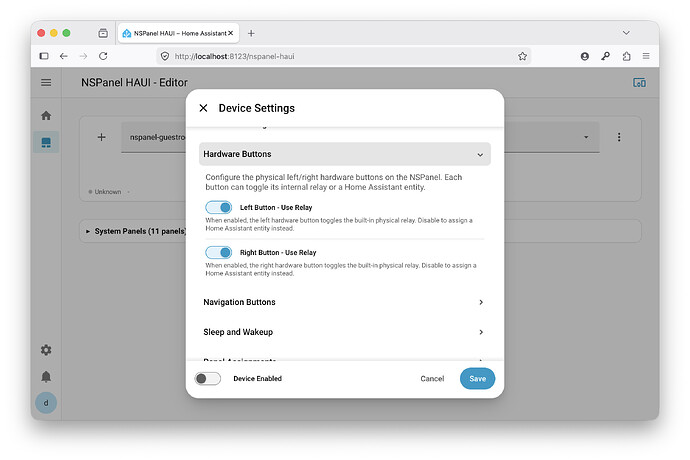This screenshot has width=690, height=460.
Task: Add a new device with plus icon
Action: coord(102,137)
